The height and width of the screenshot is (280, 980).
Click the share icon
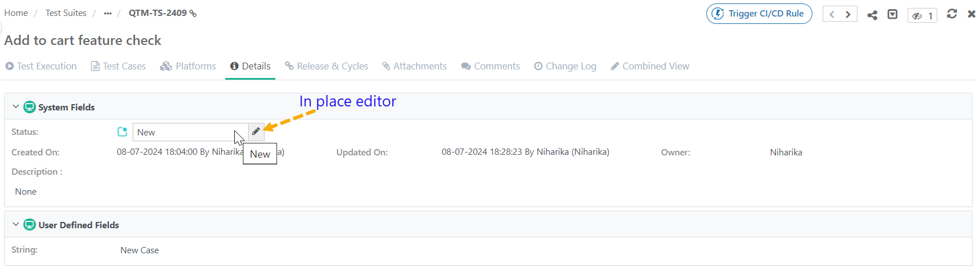[x=872, y=15]
